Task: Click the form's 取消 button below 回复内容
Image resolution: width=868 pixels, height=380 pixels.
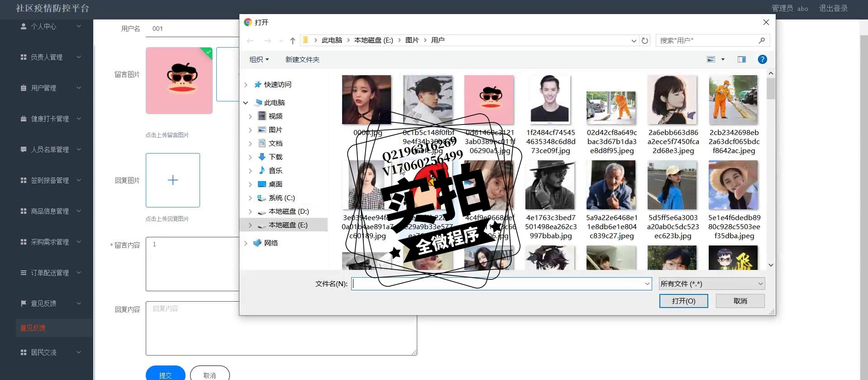Action: 210,375
